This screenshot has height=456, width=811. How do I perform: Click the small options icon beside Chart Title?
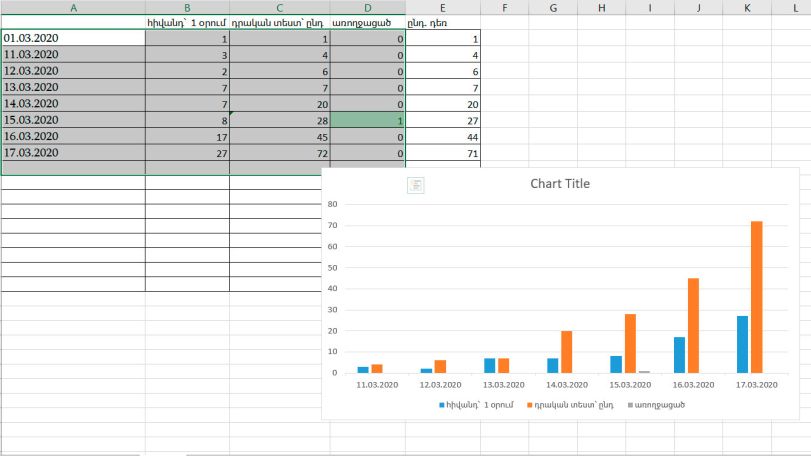[x=415, y=185]
